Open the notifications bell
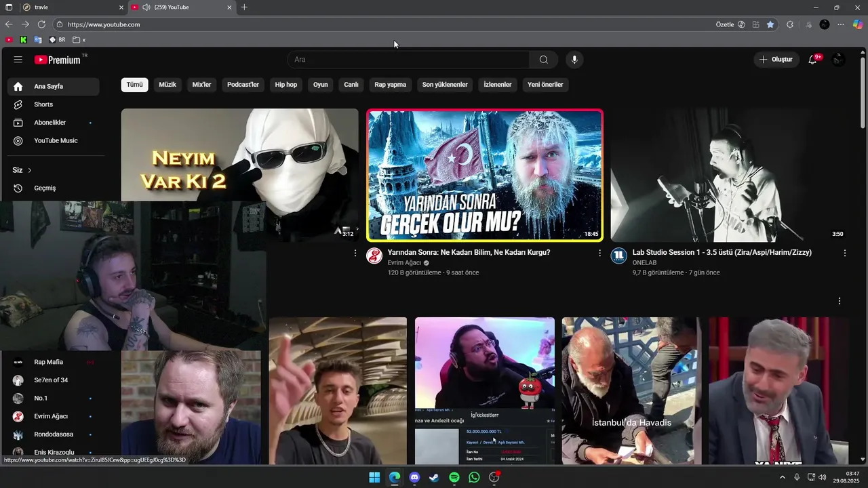This screenshot has height=488, width=868. pyautogui.click(x=812, y=60)
